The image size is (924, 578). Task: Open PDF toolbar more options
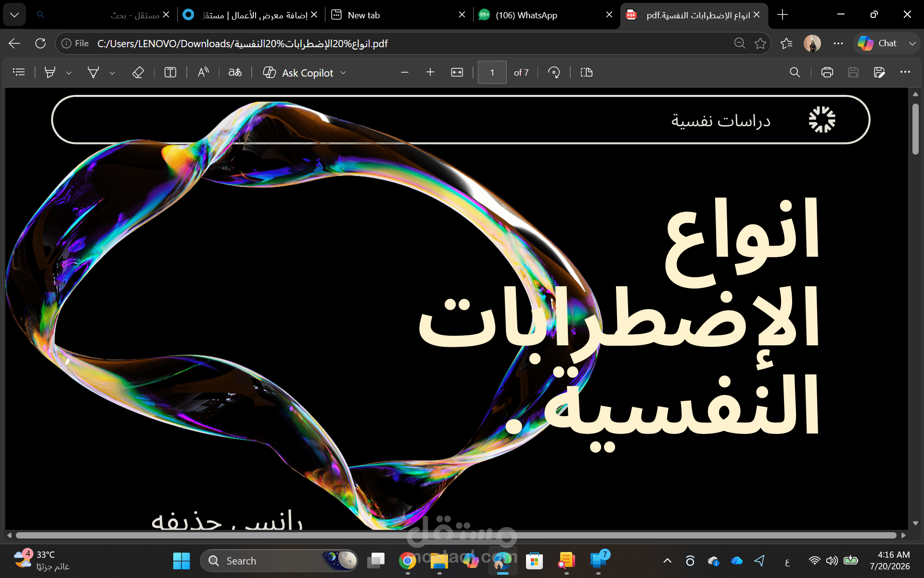pyautogui.click(x=905, y=72)
